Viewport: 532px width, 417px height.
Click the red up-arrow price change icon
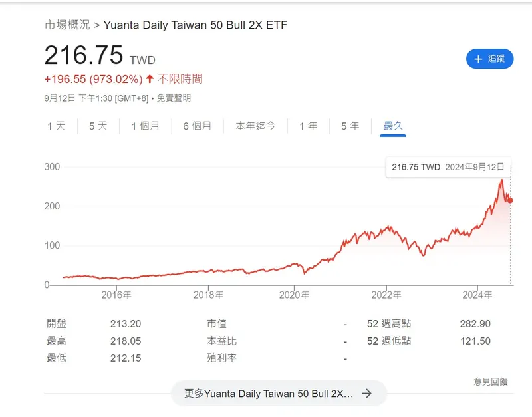coord(150,79)
